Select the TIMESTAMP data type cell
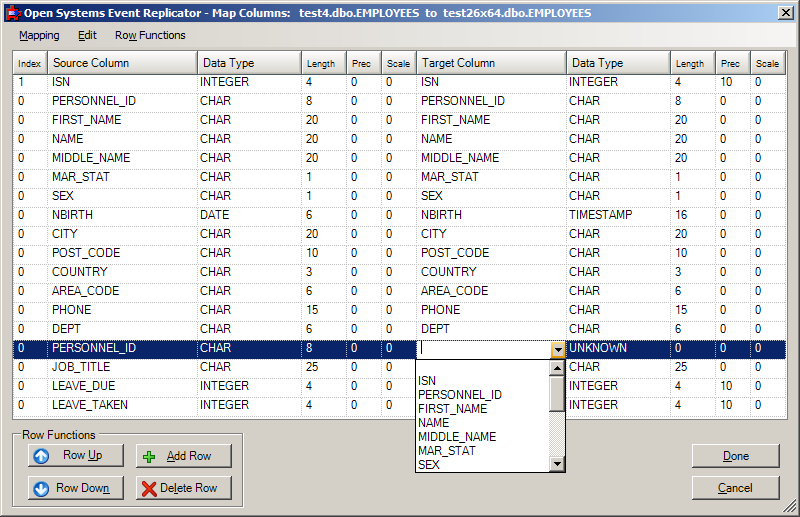The image size is (800, 517). pos(618,215)
